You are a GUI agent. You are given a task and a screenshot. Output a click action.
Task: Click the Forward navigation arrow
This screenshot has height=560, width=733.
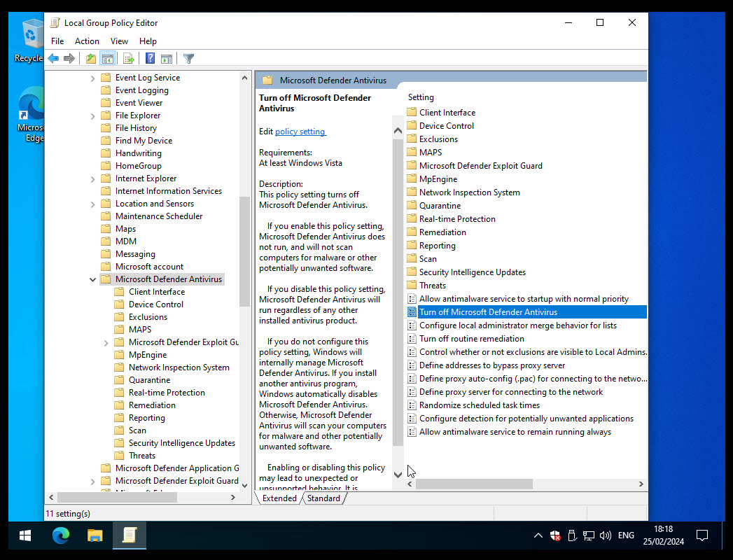pos(68,58)
